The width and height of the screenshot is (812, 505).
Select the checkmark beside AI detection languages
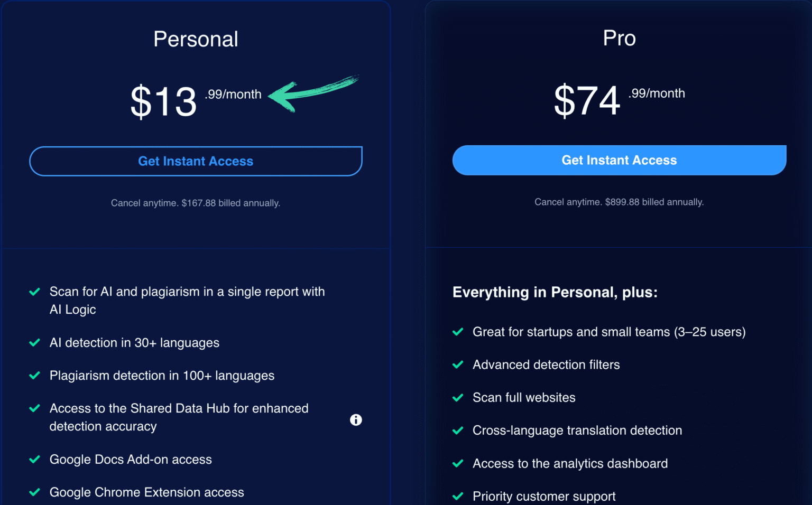point(34,342)
